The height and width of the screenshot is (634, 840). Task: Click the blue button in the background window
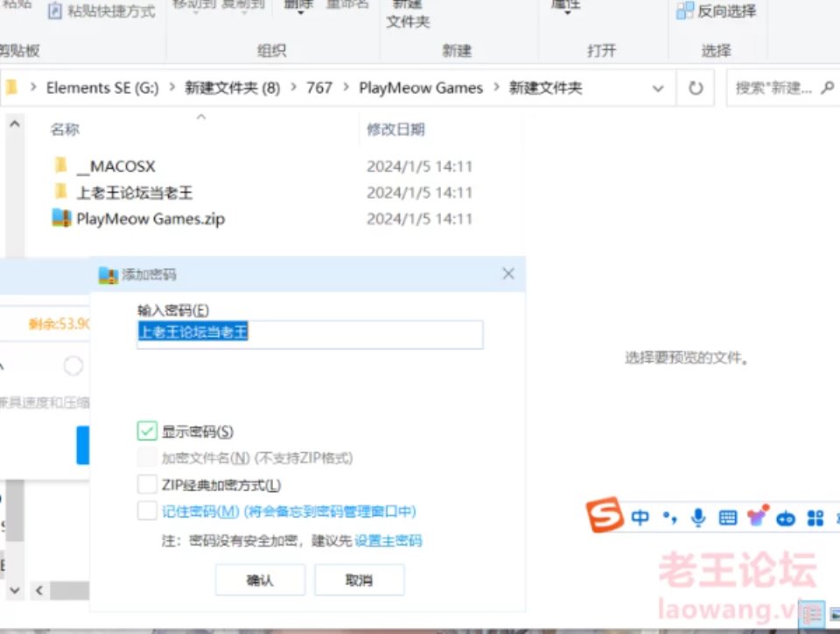[82, 445]
